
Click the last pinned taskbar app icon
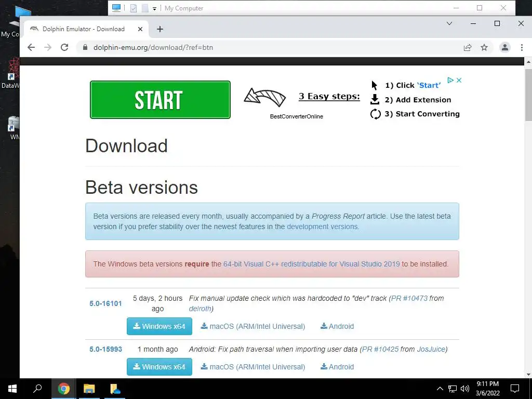pyautogui.click(x=115, y=389)
